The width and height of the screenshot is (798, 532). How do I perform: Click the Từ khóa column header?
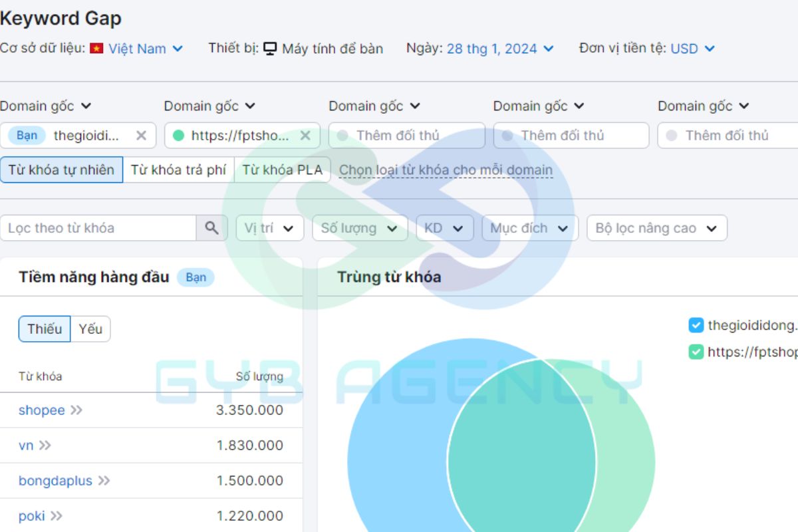[41, 376]
